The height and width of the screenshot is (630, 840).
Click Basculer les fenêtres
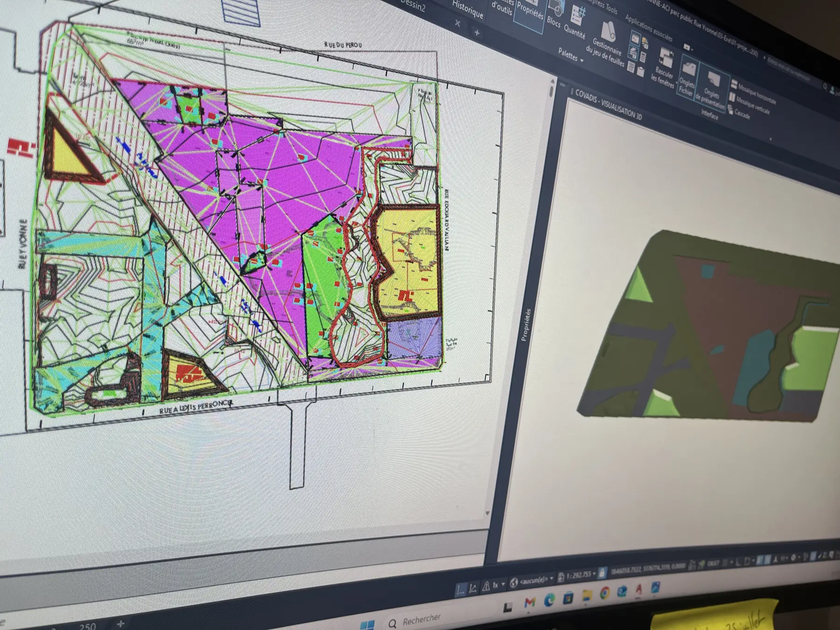(664, 68)
